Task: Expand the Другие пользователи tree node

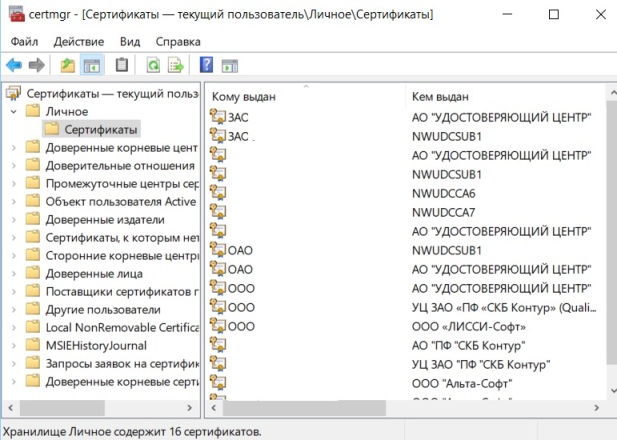Action: click(x=12, y=309)
